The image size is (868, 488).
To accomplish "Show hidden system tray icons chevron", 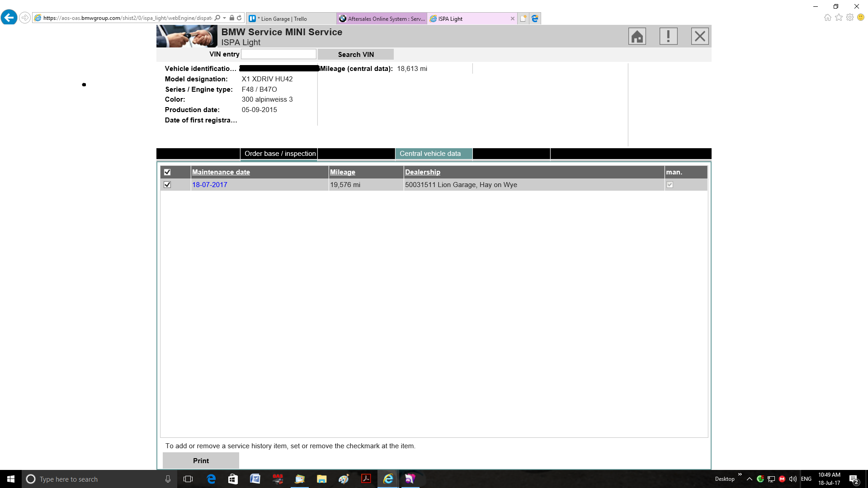I will point(749,479).
